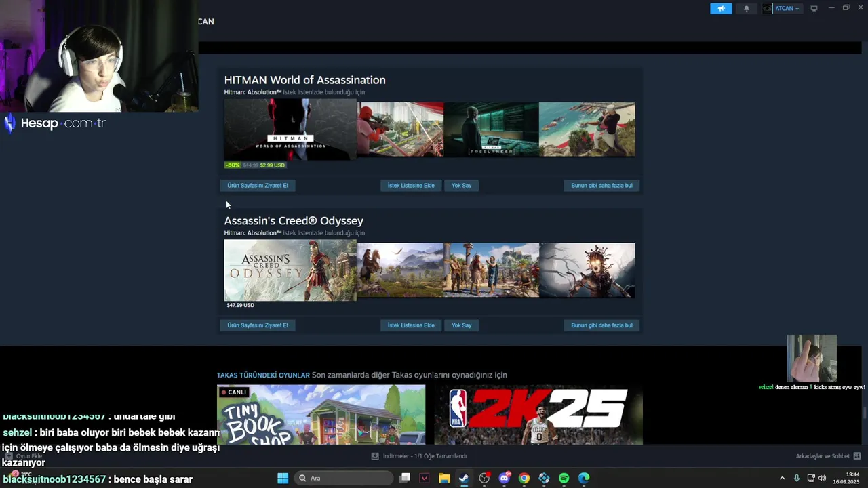Click network icon in system tray
This screenshot has height=488, width=868.
point(811,478)
